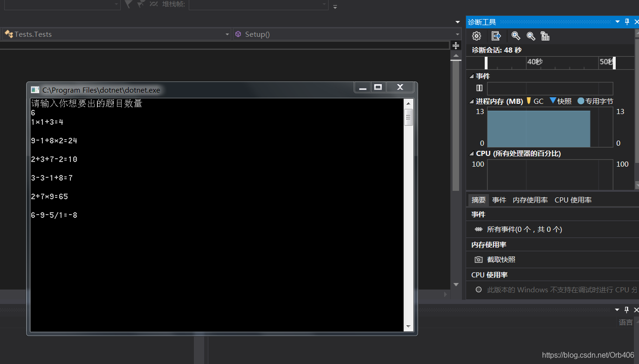Close the dotnet.exe console window

pyautogui.click(x=400, y=87)
